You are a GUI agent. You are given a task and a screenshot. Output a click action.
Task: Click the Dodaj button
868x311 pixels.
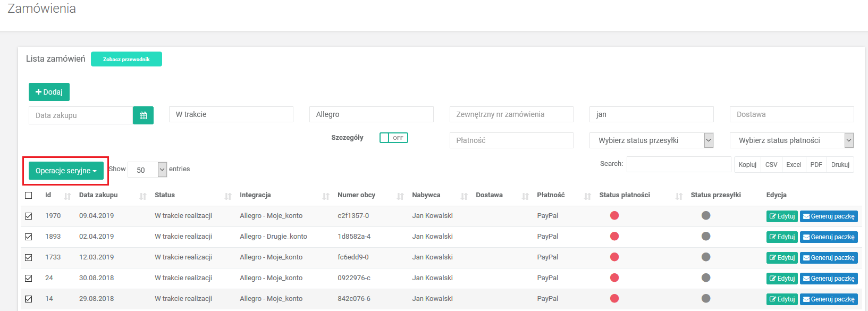coord(49,92)
